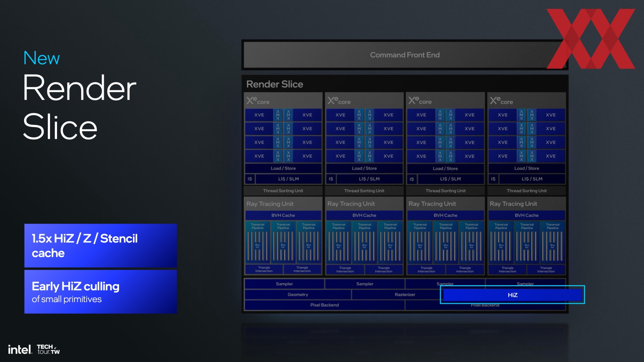644x362 pixels.
Task: Select BVH Cache in fourth Ray Tracing Unit
Action: [x=527, y=215]
